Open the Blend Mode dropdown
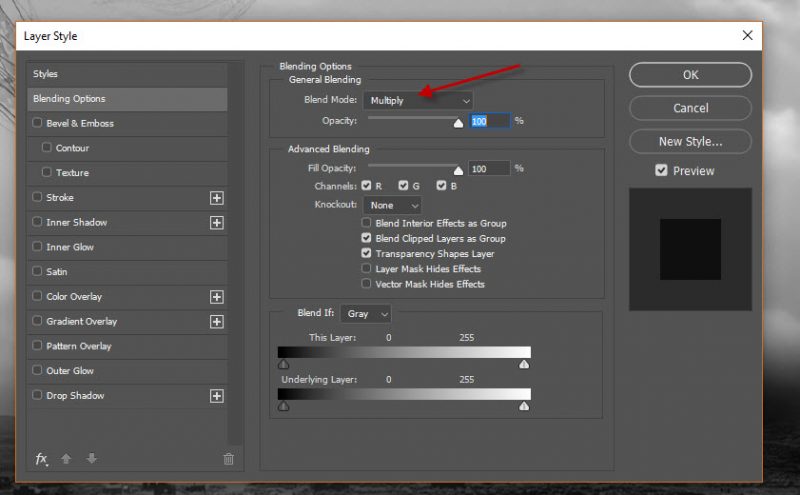 point(418,100)
